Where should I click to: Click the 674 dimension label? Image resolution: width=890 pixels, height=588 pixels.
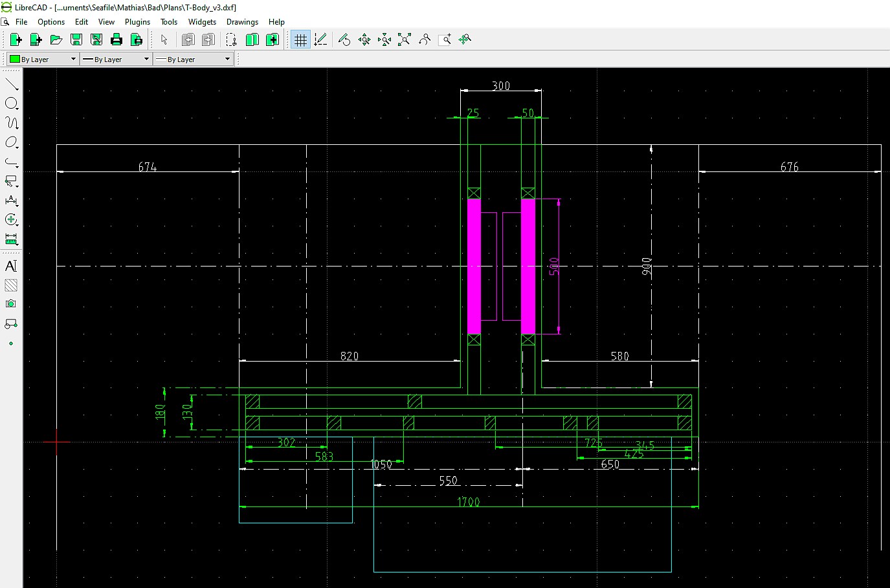(x=148, y=167)
